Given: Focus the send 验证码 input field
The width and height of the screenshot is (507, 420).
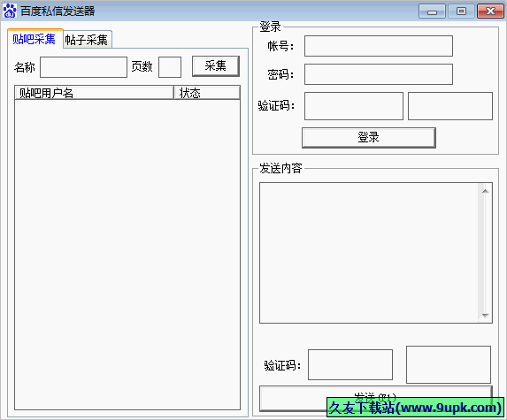Looking at the screenshot, I should (350, 364).
